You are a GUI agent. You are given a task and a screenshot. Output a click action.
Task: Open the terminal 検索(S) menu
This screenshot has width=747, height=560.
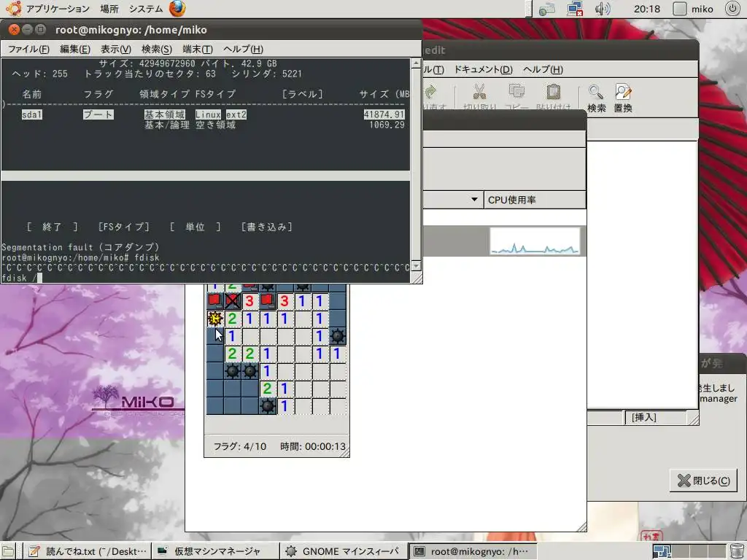point(156,49)
